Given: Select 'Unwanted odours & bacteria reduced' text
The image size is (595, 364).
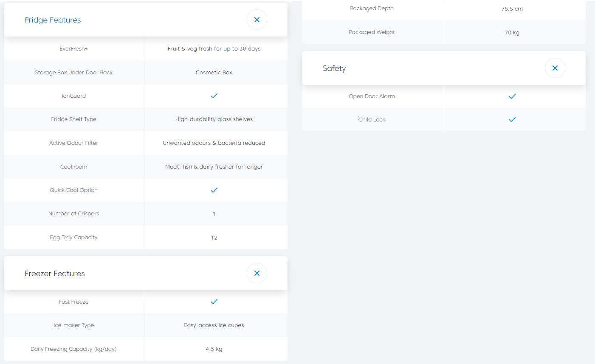Looking at the screenshot, I should [x=214, y=143].
